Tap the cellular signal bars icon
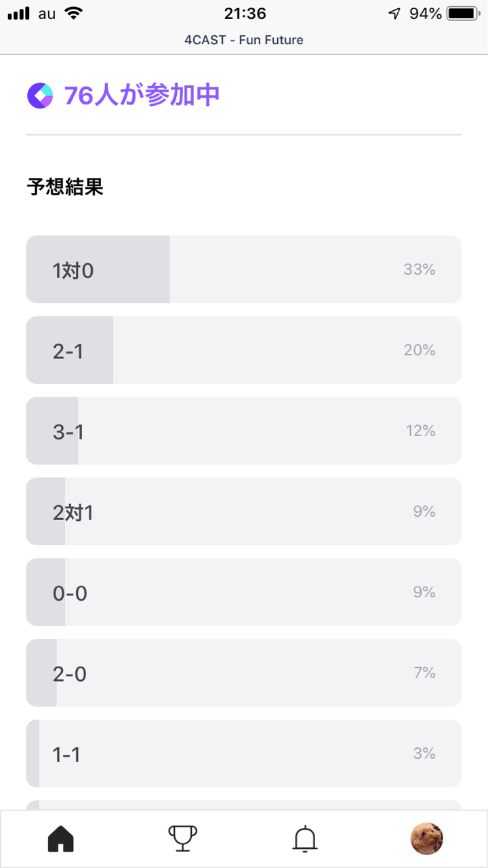 19,14
